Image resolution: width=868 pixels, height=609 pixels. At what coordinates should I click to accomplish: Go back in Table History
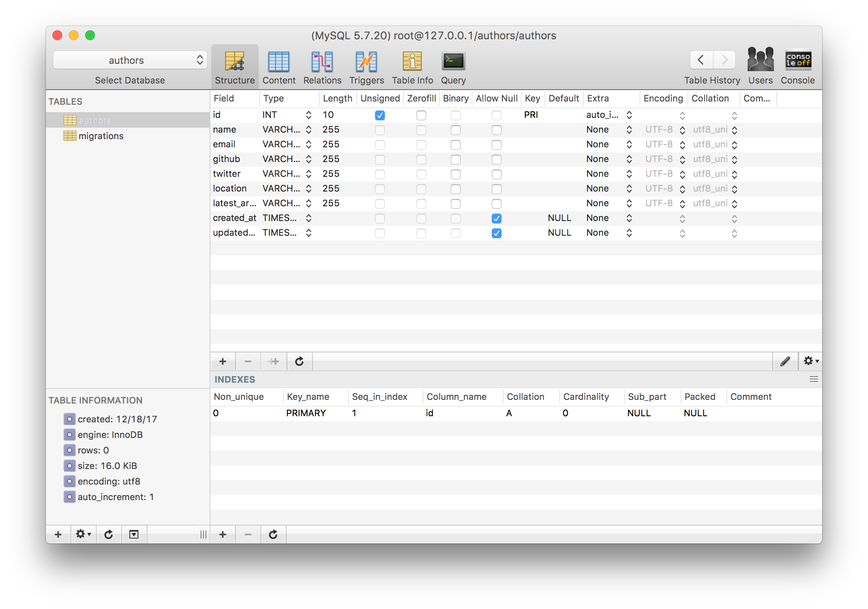coord(701,60)
